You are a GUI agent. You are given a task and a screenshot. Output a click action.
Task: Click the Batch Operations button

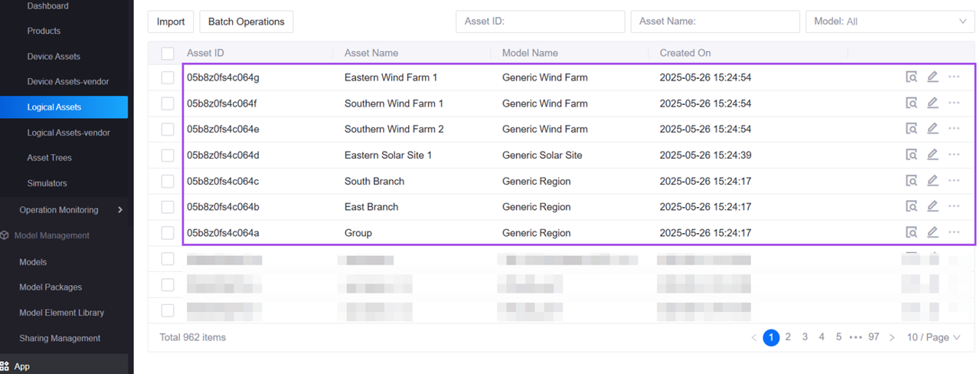click(246, 21)
